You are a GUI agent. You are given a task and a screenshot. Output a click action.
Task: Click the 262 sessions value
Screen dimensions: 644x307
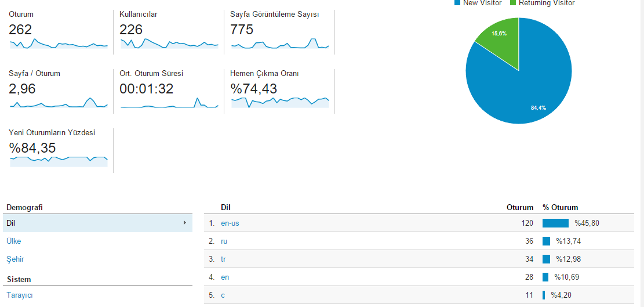(20, 30)
